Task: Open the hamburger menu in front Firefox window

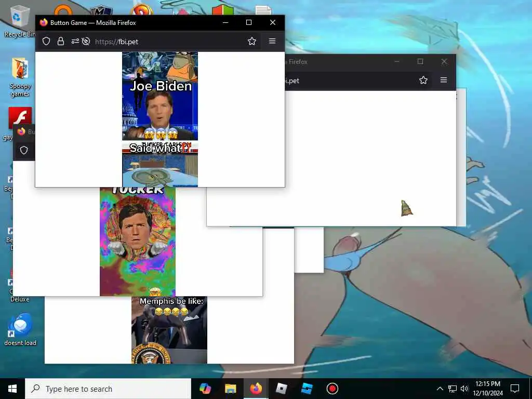Action: (x=272, y=41)
